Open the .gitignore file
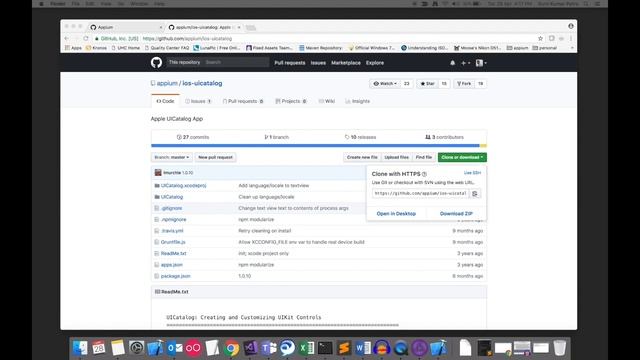The width and height of the screenshot is (640, 360). coord(171,208)
